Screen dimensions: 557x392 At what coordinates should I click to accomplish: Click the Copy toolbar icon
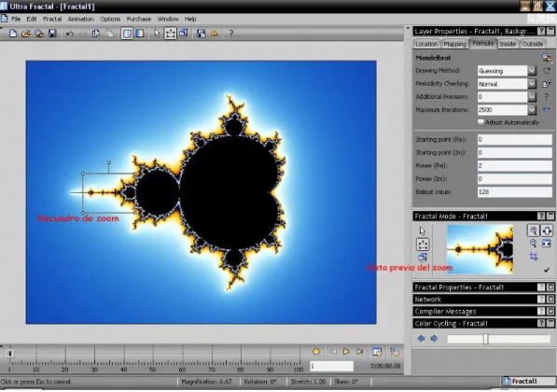(x=95, y=34)
